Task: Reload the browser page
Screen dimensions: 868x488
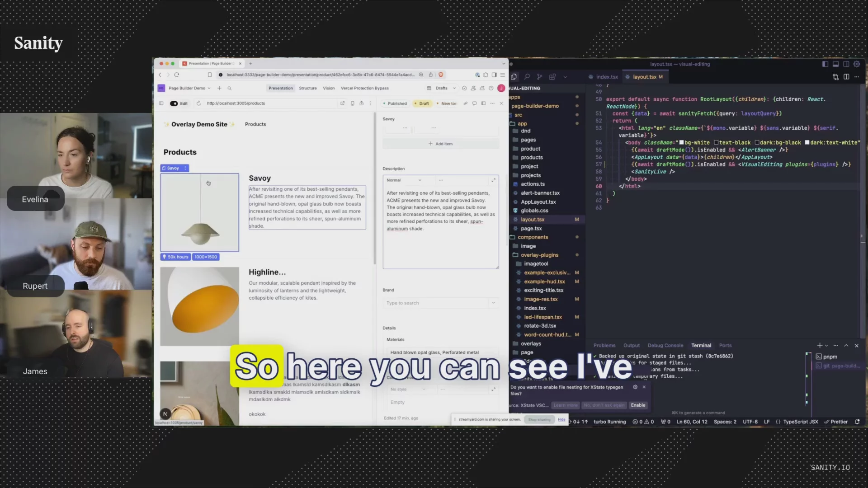Action: [x=177, y=75]
